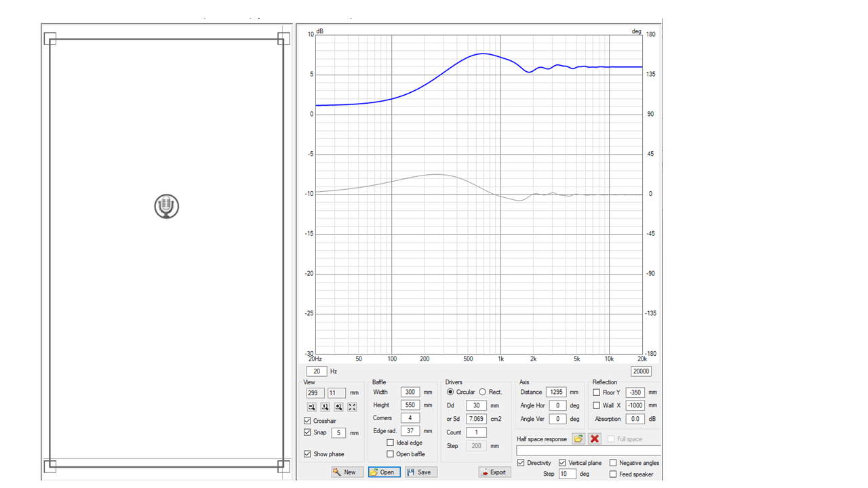The height and width of the screenshot is (488, 868).
Task: Select the top-left corner handle of baffle
Action: coord(50,39)
